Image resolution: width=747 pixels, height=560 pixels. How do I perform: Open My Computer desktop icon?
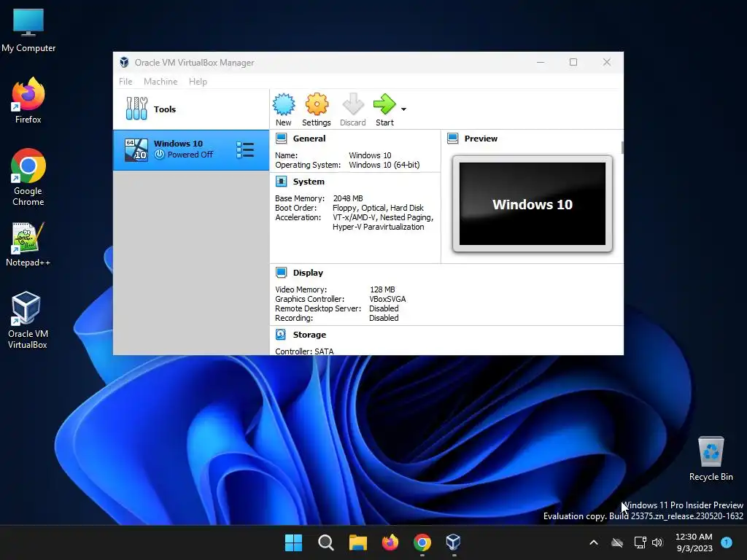pos(28,31)
